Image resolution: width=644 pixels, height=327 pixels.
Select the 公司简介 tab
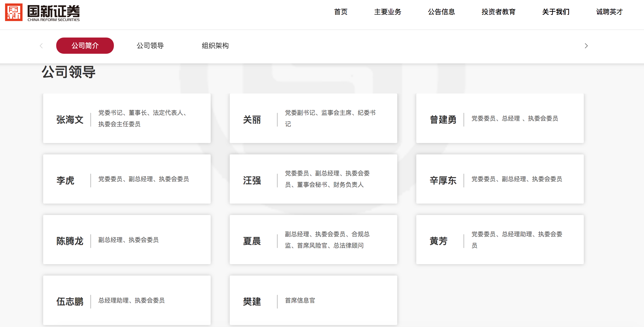click(85, 46)
